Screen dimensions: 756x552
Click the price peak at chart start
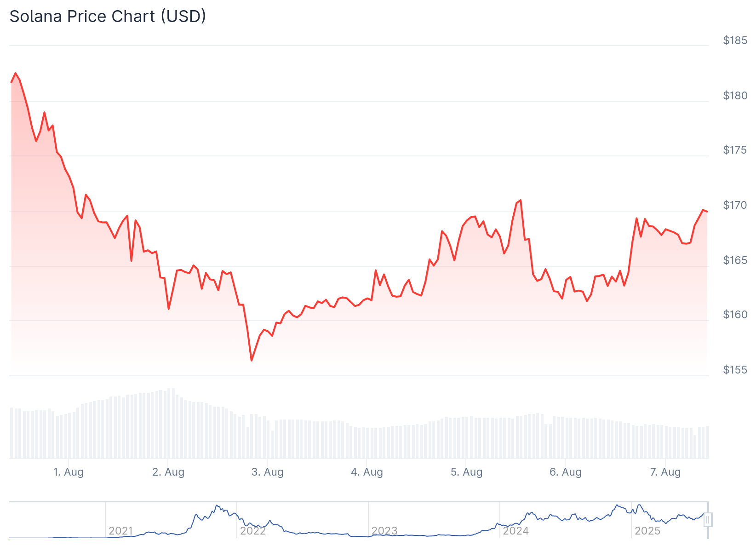(15, 73)
